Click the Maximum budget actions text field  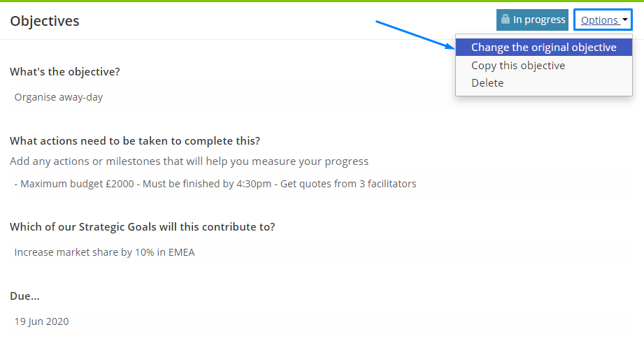(321, 183)
